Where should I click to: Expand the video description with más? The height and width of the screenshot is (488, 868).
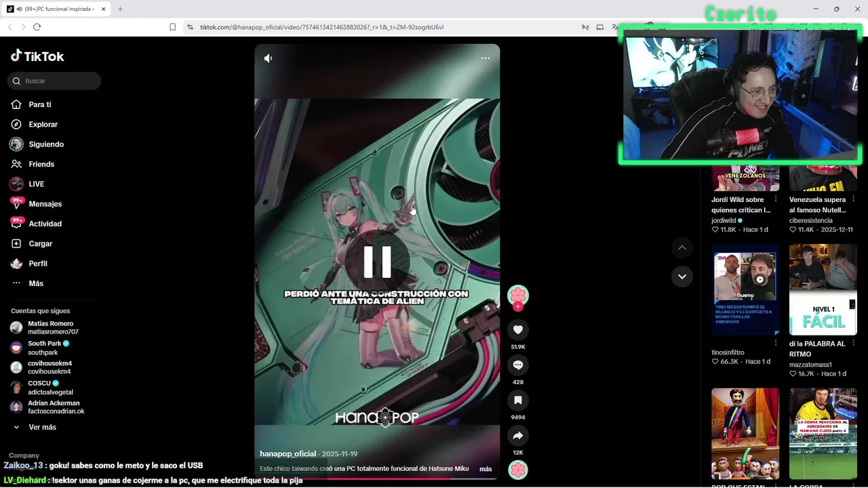tap(486, 469)
